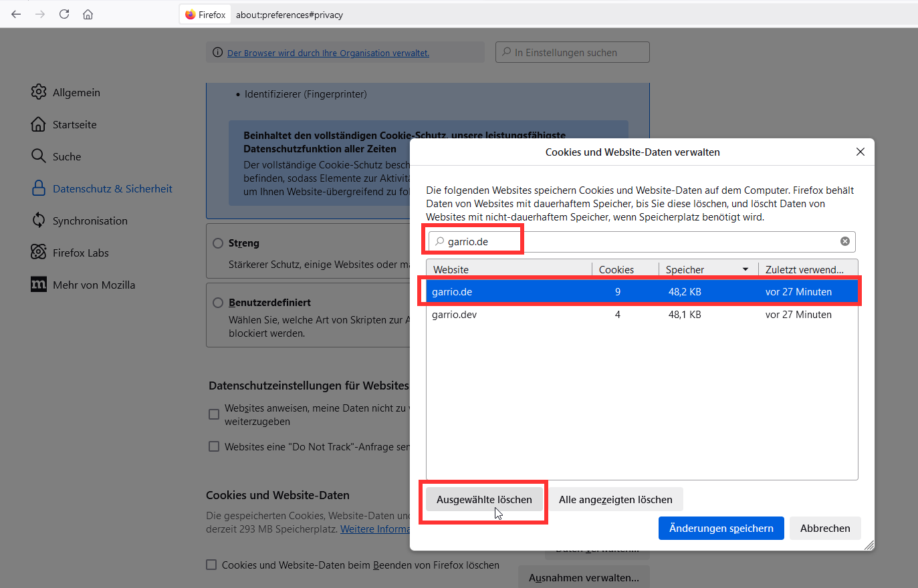The width and height of the screenshot is (918, 588).
Task: Click the Synchronisation arrows icon
Action: pyautogui.click(x=39, y=220)
